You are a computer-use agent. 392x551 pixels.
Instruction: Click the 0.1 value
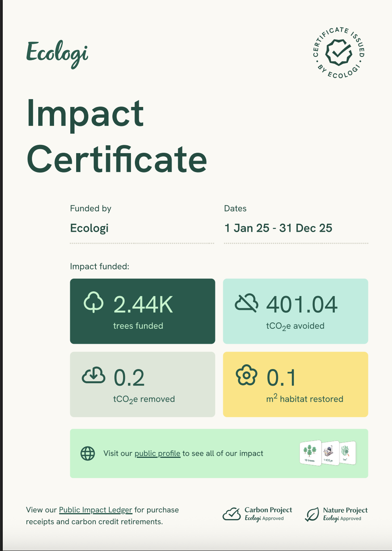pos(281,378)
